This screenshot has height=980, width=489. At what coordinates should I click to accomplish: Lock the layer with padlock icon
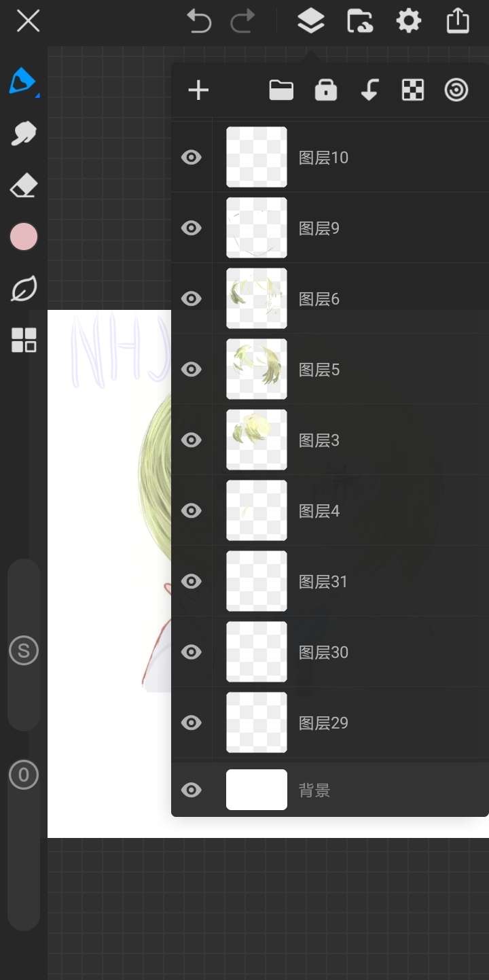pyautogui.click(x=326, y=90)
